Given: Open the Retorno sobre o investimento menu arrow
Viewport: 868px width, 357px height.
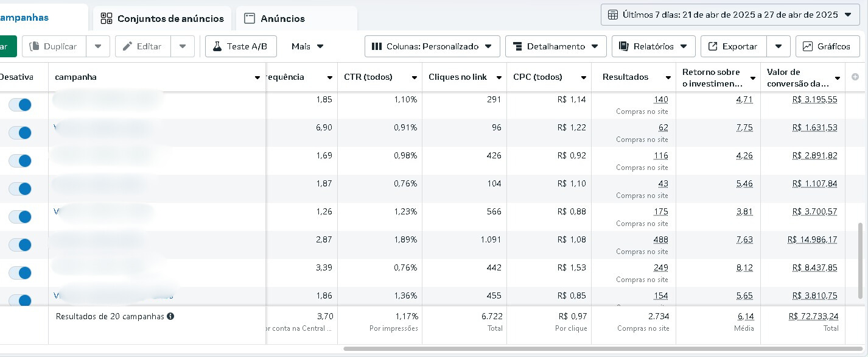Looking at the screenshot, I should point(752,77).
